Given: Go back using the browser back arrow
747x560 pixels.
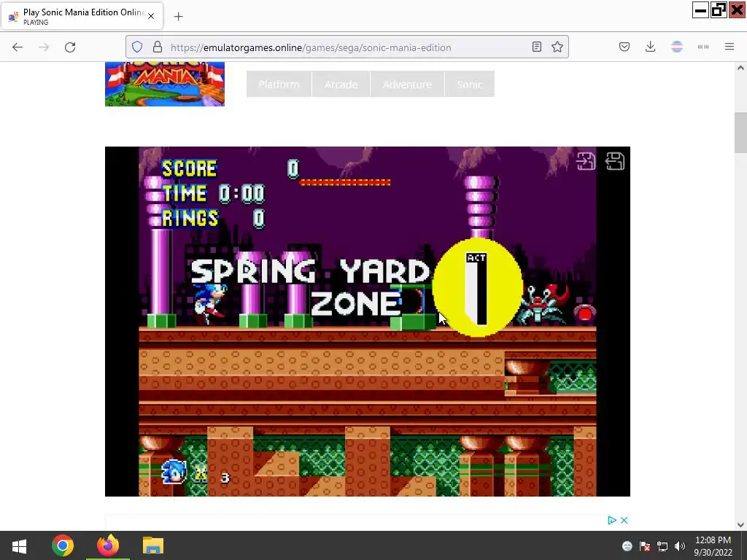Looking at the screenshot, I should (18, 47).
